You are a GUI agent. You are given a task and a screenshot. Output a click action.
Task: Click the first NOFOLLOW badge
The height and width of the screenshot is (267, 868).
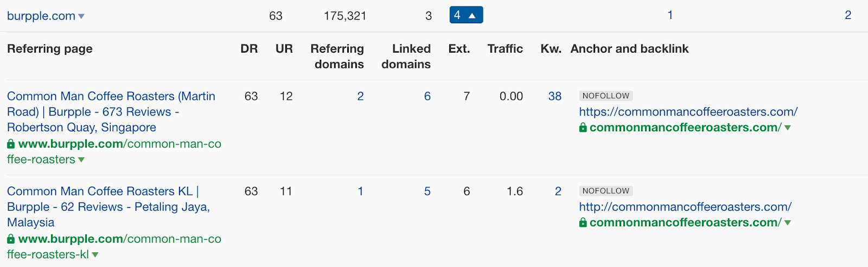coord(605,96)
